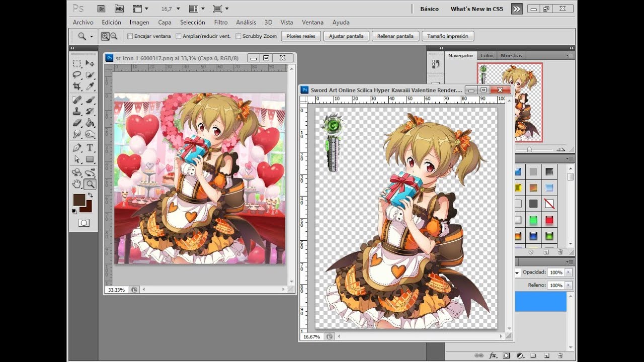Image resolution: width=644 pixels, height=362 pixels.
Task: Select the 3D Orbit camera tool
Action: pyautogui.click(x=90, y=172)
